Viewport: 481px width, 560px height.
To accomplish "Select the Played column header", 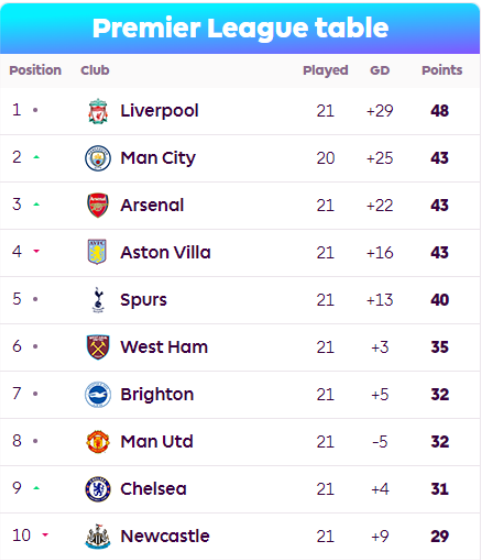I will (325, 70).
